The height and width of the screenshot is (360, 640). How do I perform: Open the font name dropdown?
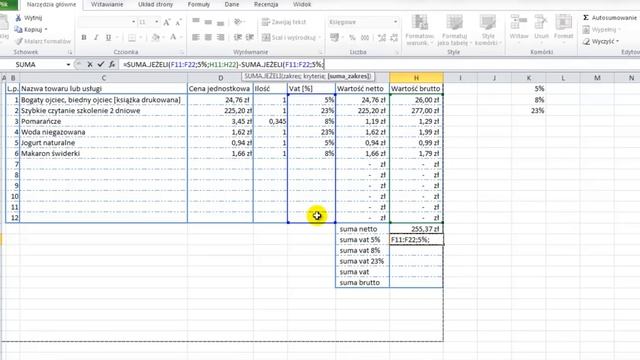click(x=133, y=22)
